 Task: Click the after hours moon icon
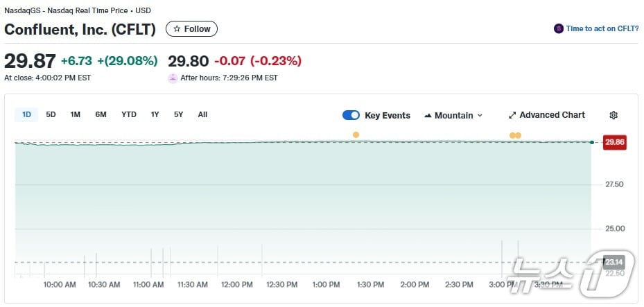pos(173,78)
